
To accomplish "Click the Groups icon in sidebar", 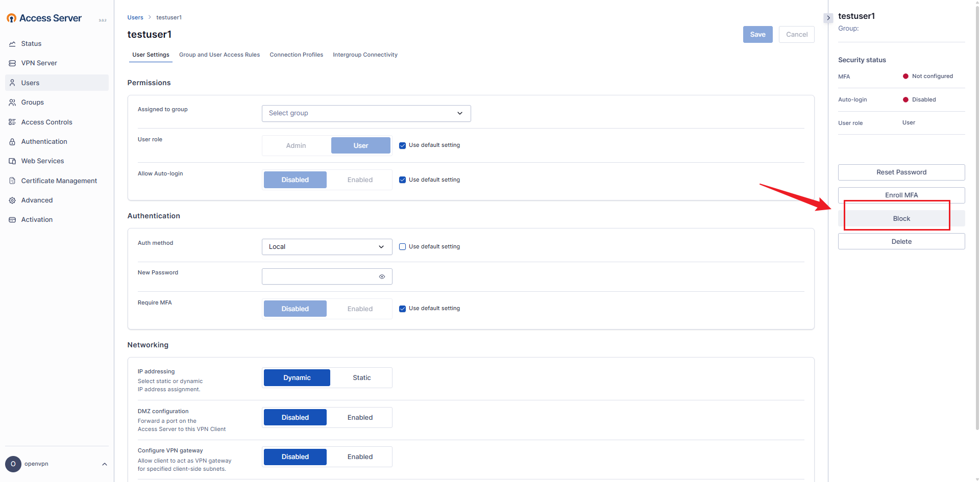I will coord(12,103).
